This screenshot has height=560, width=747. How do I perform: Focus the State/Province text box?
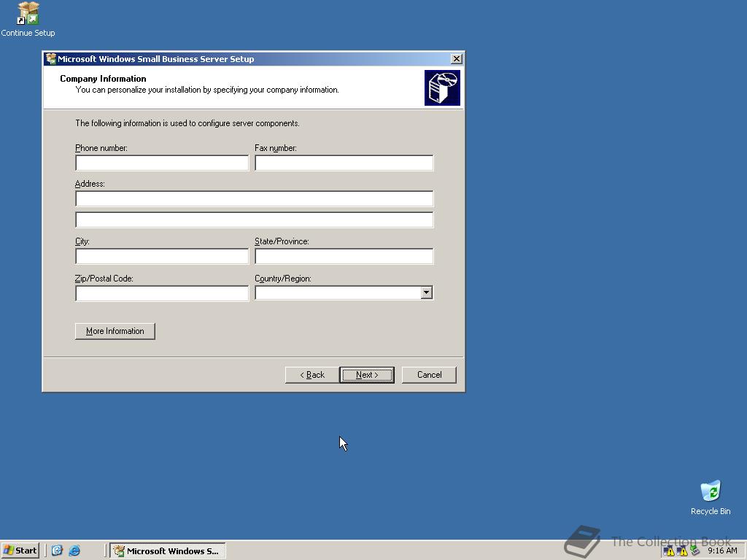pyautogui.click(x=344, y=256)
